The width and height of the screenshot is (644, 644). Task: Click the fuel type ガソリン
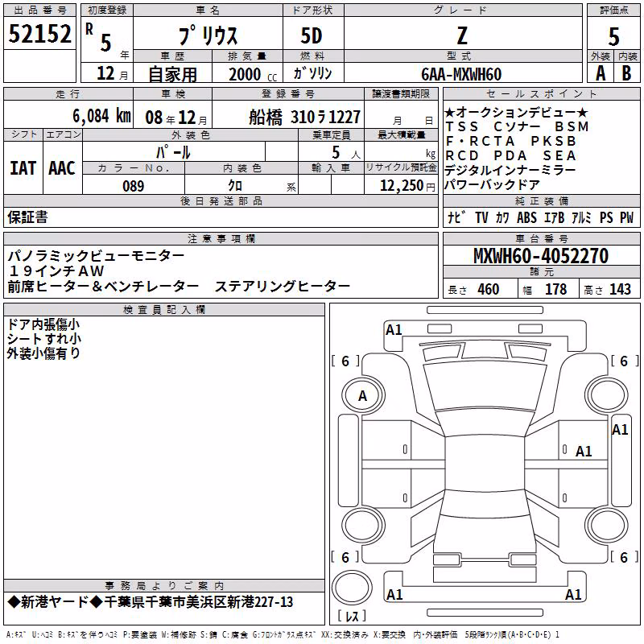click(312, 73)
